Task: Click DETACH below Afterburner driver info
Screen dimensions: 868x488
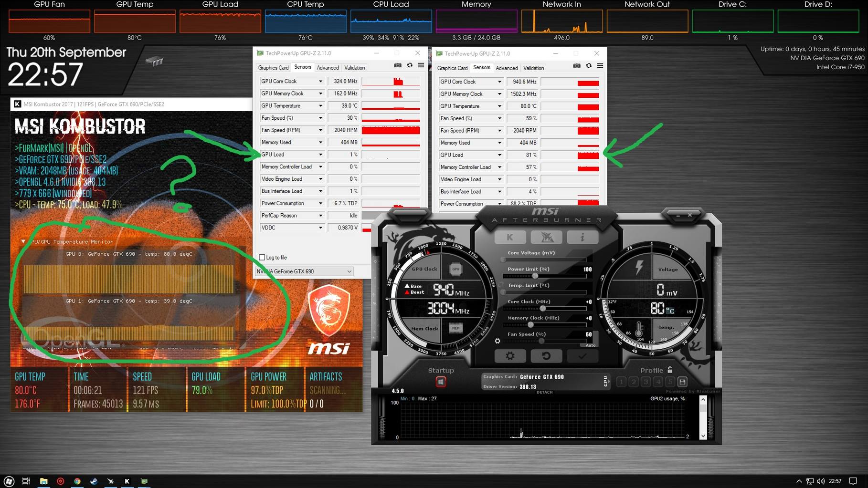Action: coord(544,392)
